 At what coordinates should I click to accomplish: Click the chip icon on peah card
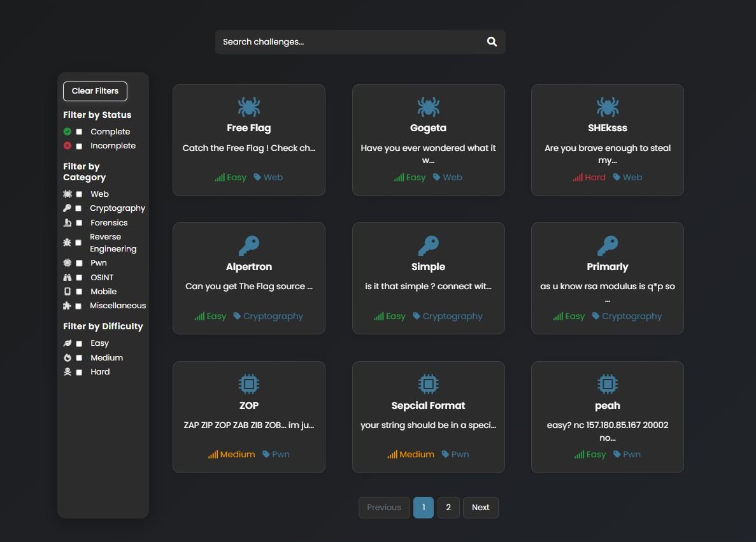click(x=608, y=384)
